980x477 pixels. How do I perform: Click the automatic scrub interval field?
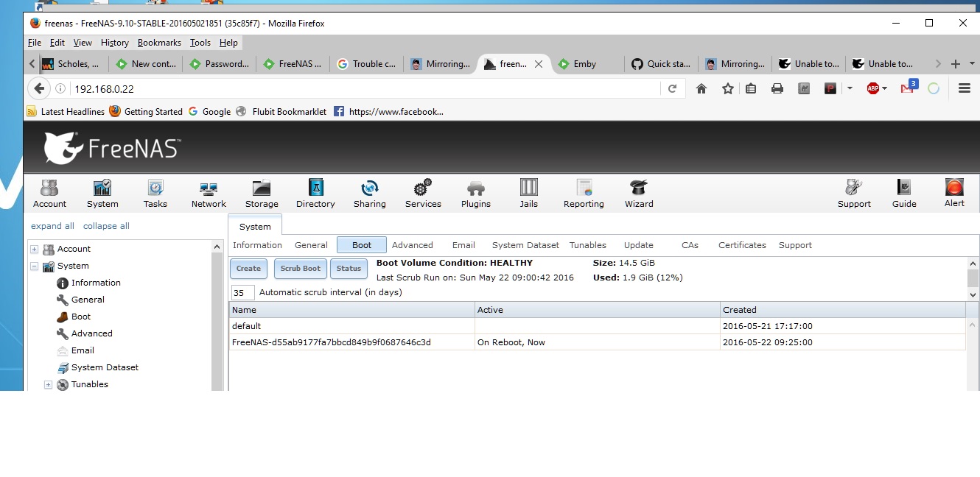(x=243, y=292)
